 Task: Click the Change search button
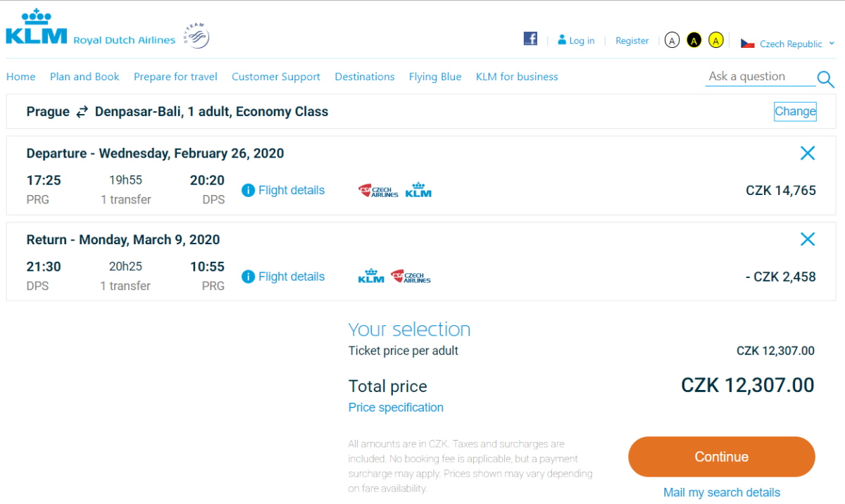coord(795,111)
